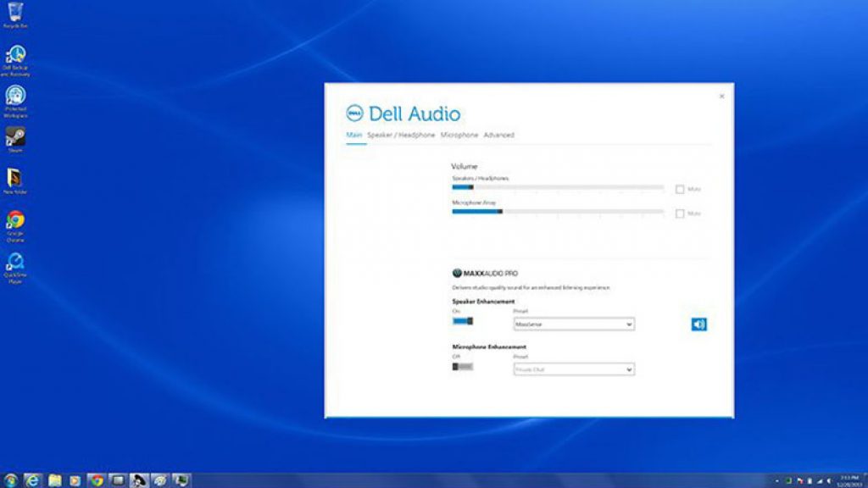Launch Google Chrome from the desktop
Screen dimensions: 868x488
tap(15, 226)
